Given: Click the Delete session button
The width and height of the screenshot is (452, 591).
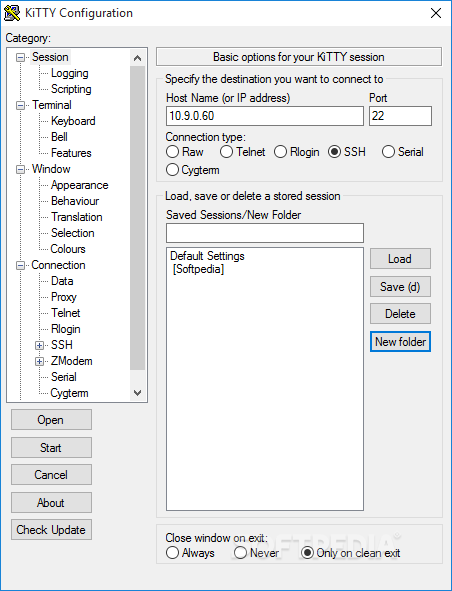Looking at the screenshot, I should click(x=400, y=314).
